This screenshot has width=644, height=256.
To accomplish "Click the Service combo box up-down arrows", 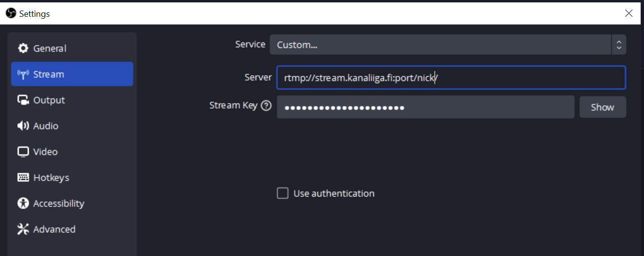I will pyautogui.click(x=619, y=45).
